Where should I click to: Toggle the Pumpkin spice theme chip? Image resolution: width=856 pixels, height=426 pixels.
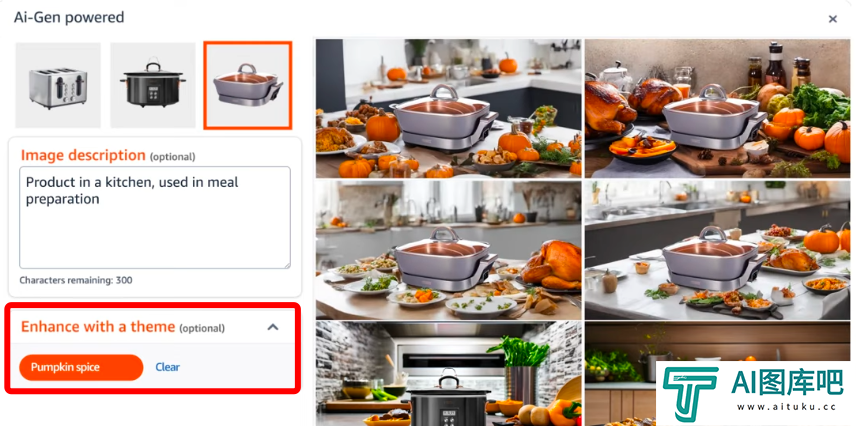tap(81, 367)
